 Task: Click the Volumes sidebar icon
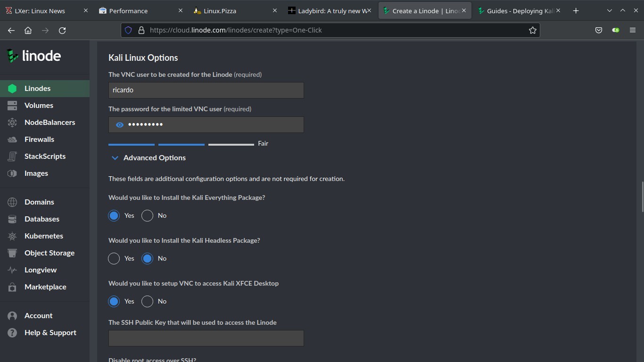point(12,106)
